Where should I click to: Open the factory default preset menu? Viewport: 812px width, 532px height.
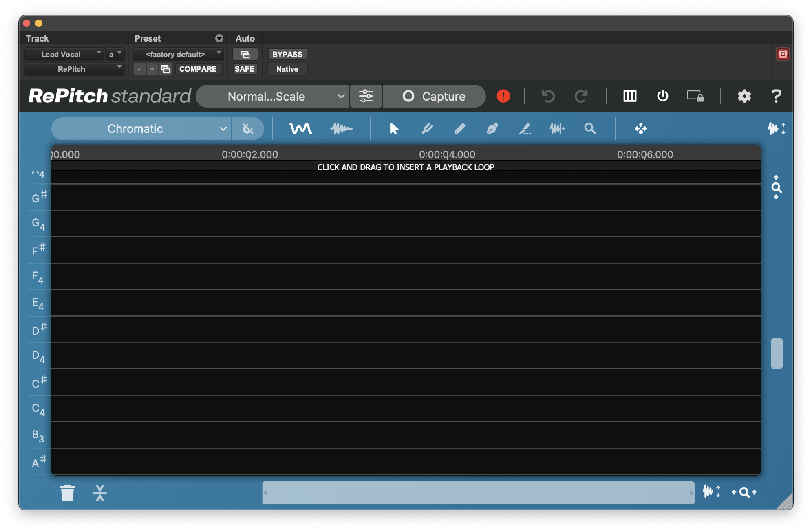pyautogui.click(x=178, y=54)
